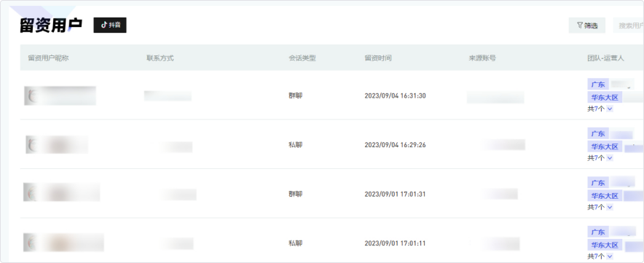This screenshot has height=263, width=644.
Task: Expand 共7个 chevron in the second row
Action: pyautogui.click(x=610, y=158)
